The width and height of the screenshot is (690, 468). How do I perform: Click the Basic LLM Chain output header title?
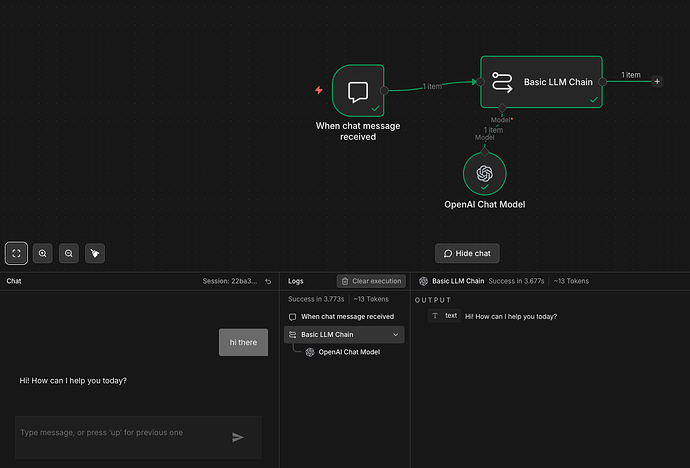coord(458,281)
